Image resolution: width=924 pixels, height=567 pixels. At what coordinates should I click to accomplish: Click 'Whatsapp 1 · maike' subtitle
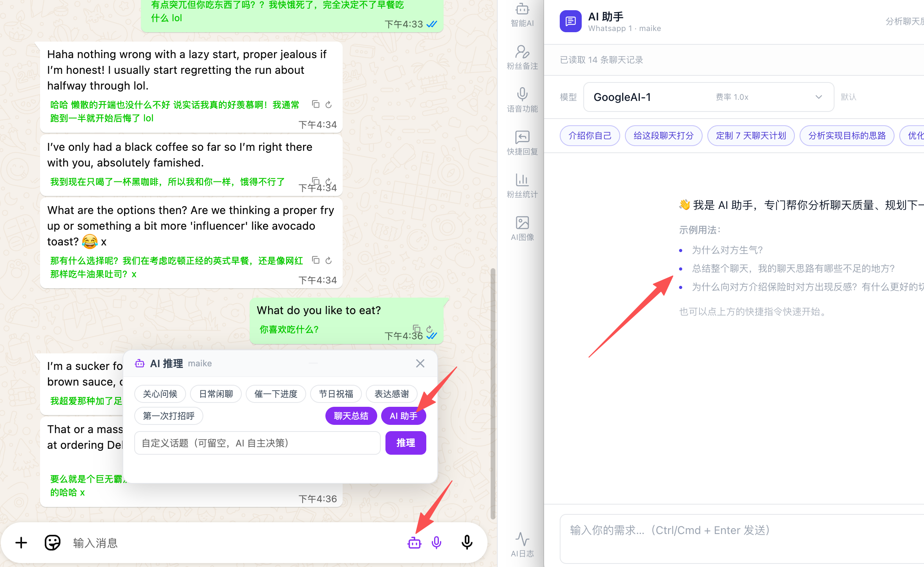tap(625, 29)
